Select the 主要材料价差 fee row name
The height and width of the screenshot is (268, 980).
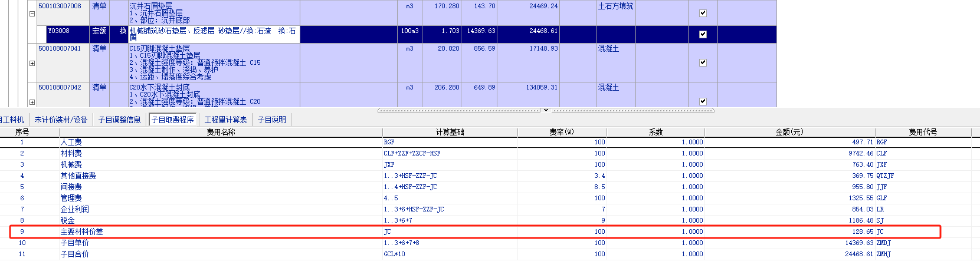tap(82, 231)
